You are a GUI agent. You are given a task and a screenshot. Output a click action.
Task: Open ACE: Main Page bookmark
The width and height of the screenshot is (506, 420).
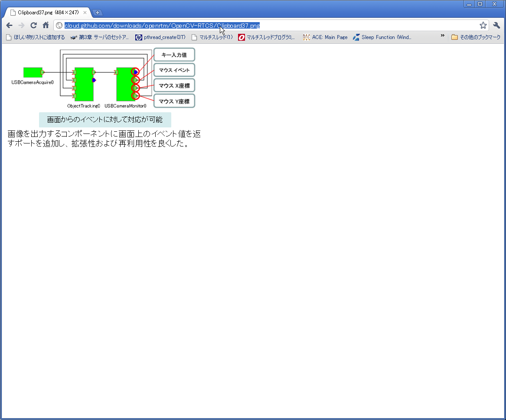(325, 37)
